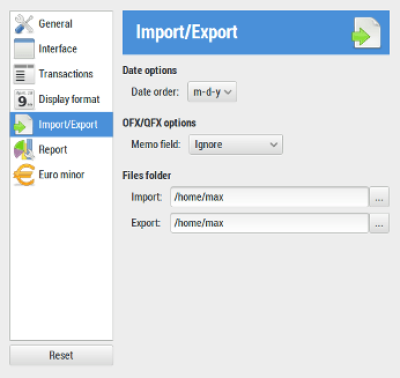
Task: Open the Euro minor preferences label
Action: coord(61,175)
